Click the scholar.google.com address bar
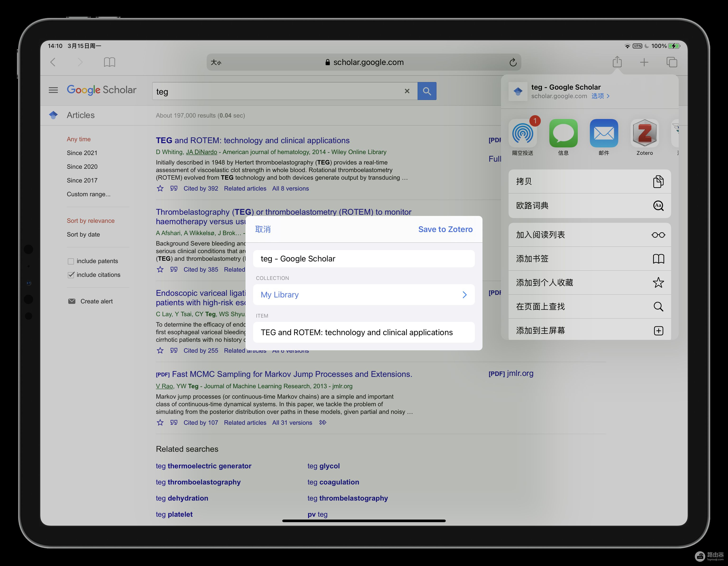Image resolution: width=728 pixels, height=566 pixels. 364,62
